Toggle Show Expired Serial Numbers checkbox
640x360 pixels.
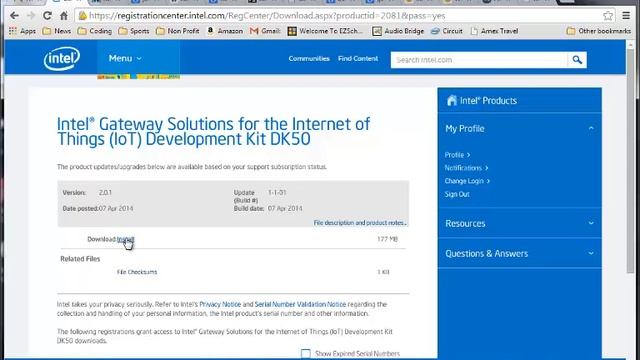305,353
